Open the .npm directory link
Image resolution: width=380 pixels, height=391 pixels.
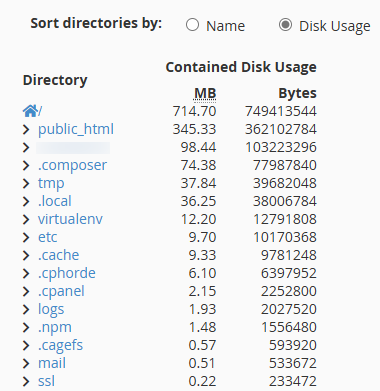click(55, 328)
